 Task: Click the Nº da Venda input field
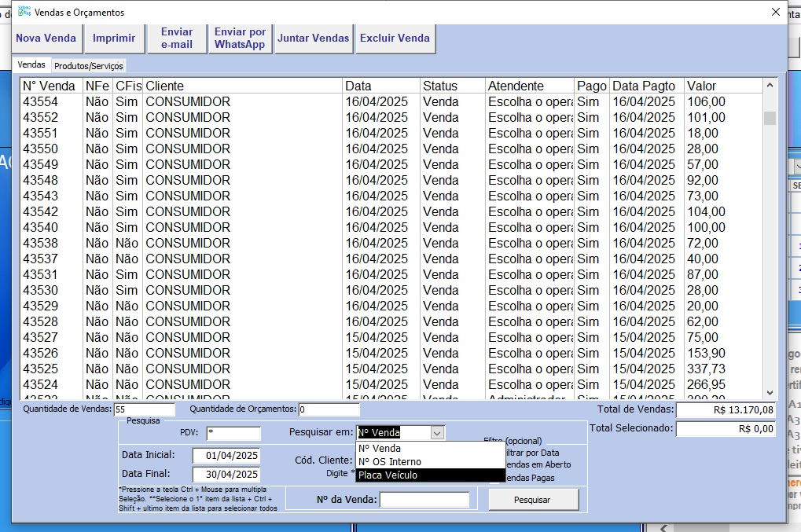tap(424, 500)
